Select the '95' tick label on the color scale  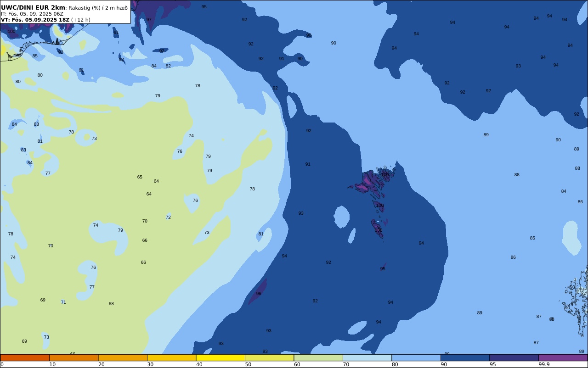click(492, 364)
